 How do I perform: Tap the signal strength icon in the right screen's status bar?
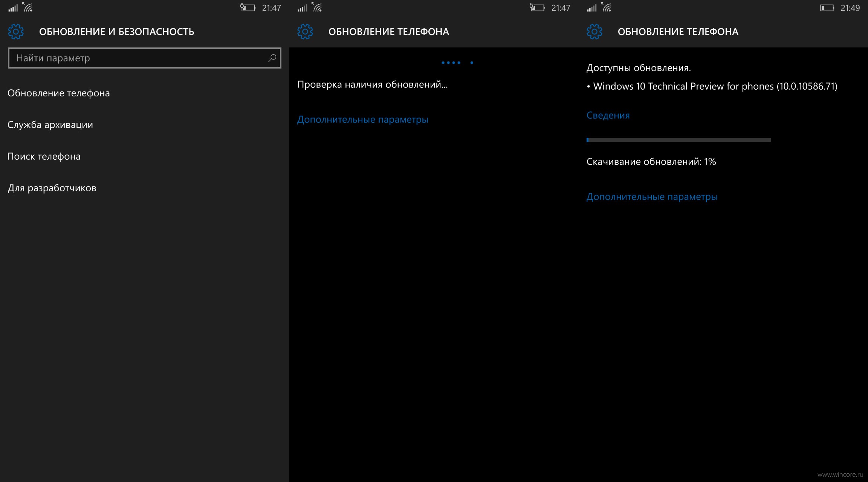tap(592, 8)
